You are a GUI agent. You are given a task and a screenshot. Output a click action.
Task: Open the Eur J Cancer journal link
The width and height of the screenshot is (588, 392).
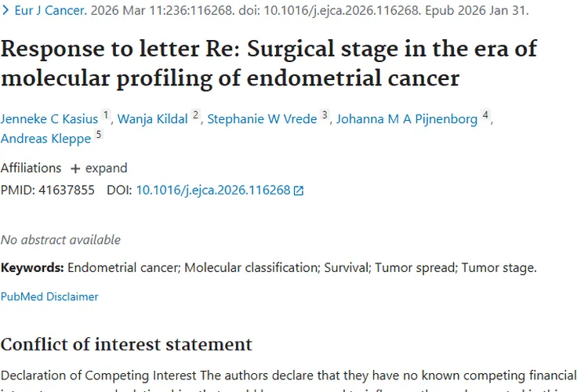(51, 11)
